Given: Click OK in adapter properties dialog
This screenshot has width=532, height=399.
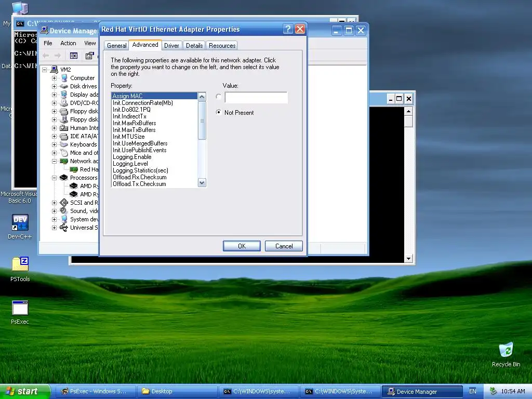Looking at the screenshot, I should pos(242,246).
